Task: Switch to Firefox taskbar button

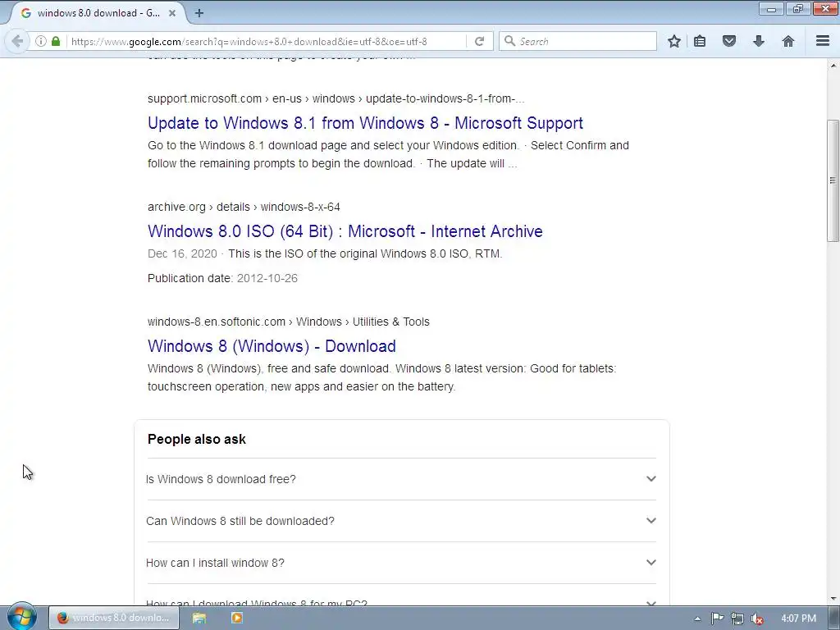Action: 113,618
